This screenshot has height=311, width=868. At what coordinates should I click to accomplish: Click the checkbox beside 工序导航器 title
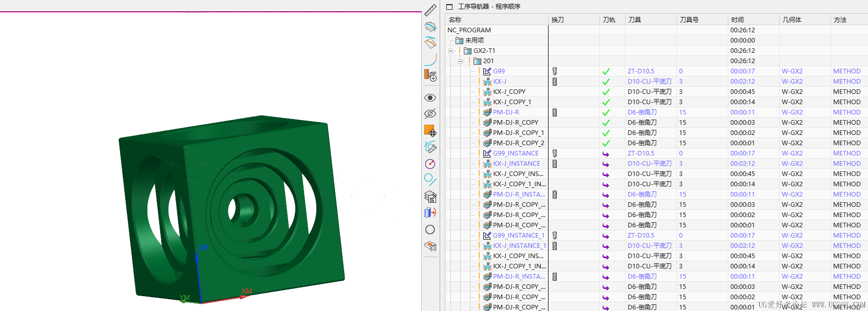(449, 7)
